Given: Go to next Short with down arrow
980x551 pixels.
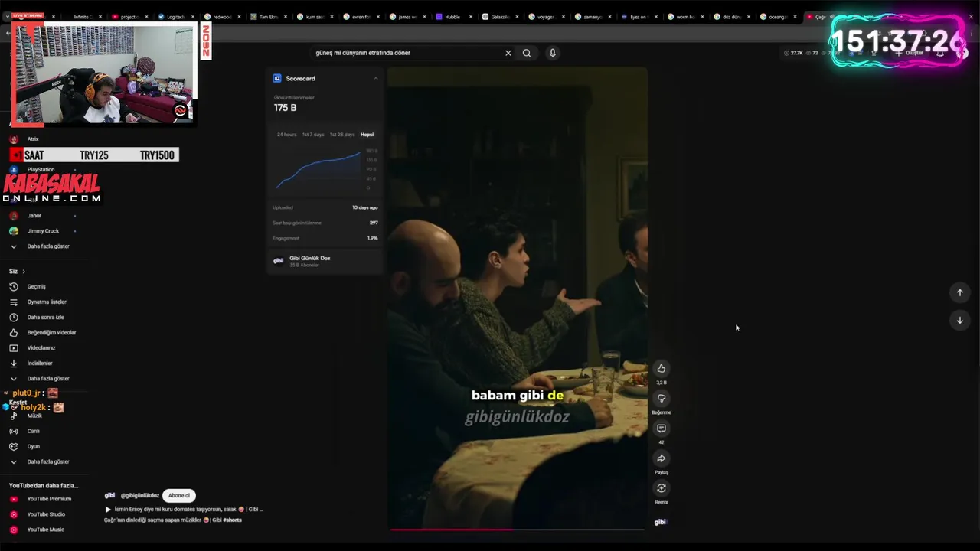Looking at the screenshot, I should (959, 320).
